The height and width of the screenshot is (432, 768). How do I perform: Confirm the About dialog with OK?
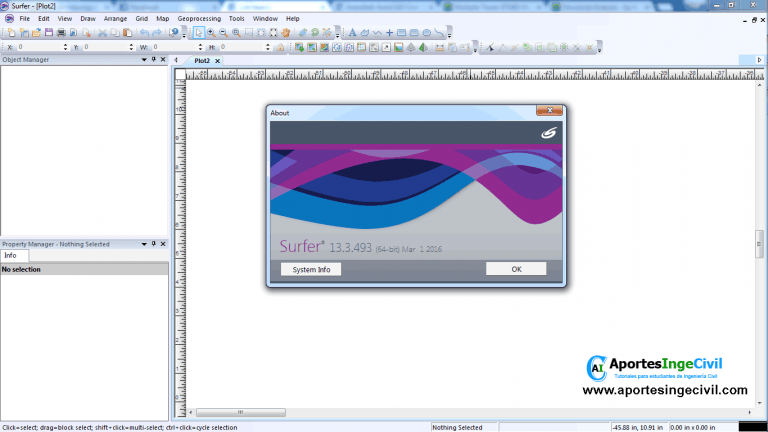516,269
